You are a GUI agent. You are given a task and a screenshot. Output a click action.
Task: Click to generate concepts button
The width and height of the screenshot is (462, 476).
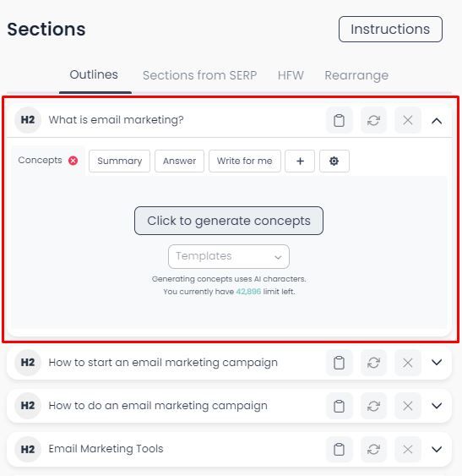(x=229, y=221)
